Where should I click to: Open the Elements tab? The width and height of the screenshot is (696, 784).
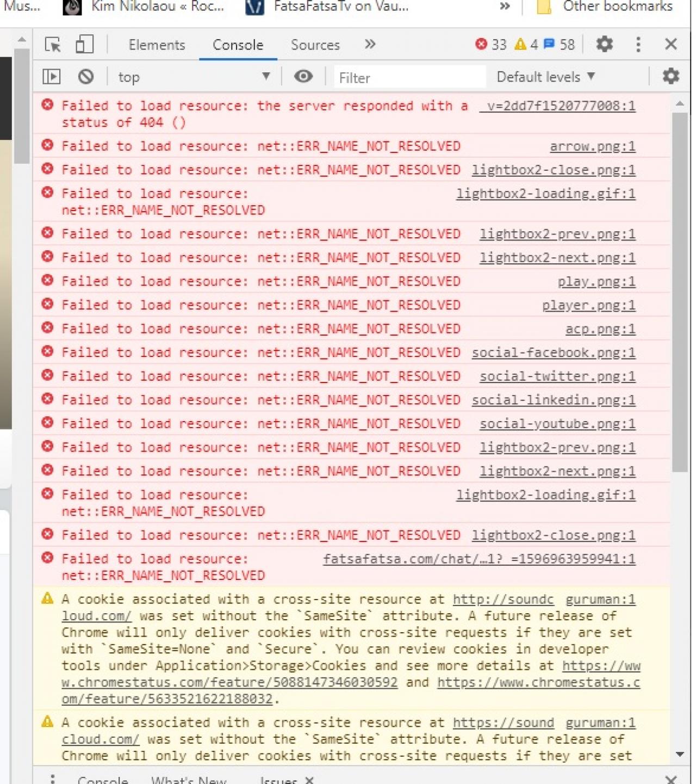pyautogui.click(x=157, y=45)
